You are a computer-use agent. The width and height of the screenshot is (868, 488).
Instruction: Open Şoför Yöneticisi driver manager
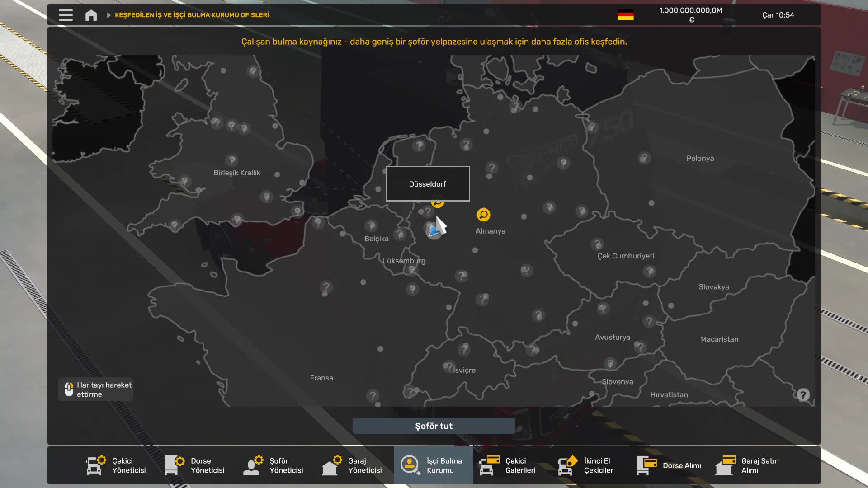[274, 465]
